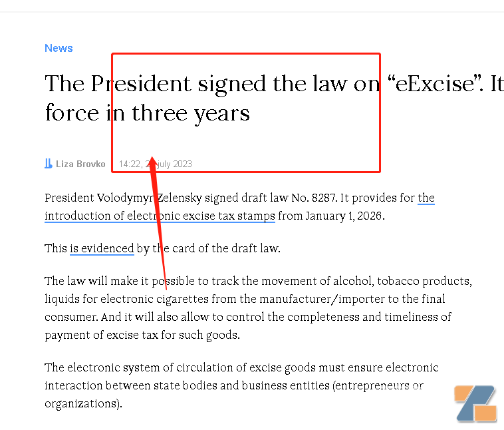Click "payment of excise tax for such goods"

coord(141,335)
